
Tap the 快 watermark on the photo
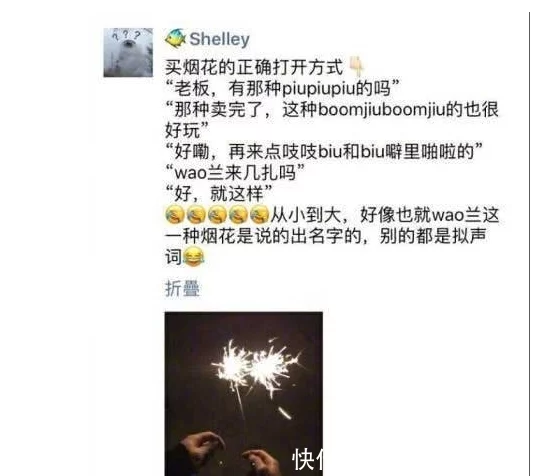pos(303,460)
